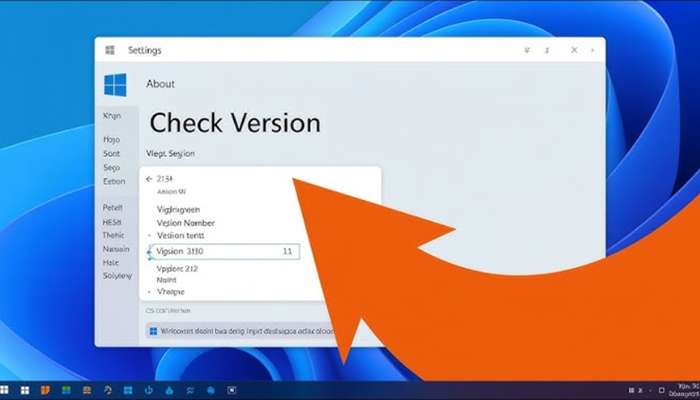Open the green and blue taskbar app icon
Screen dimensions: 700x400
66,391
